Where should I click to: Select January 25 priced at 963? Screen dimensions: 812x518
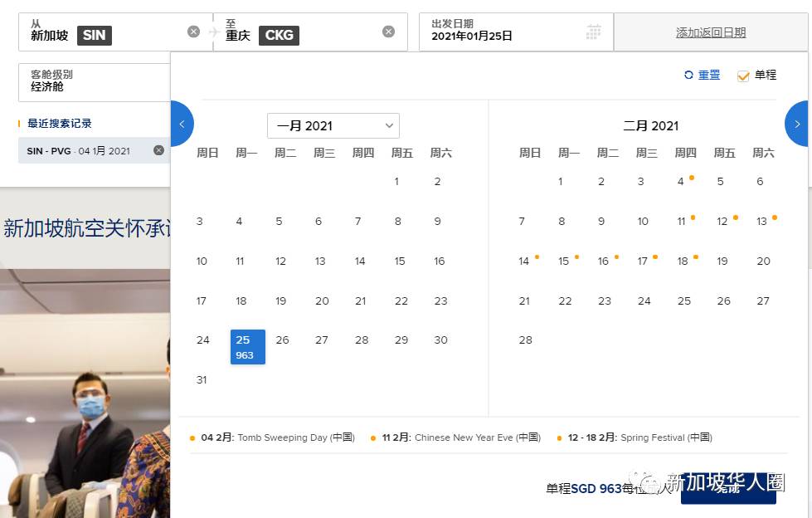(x=247, y=346)
